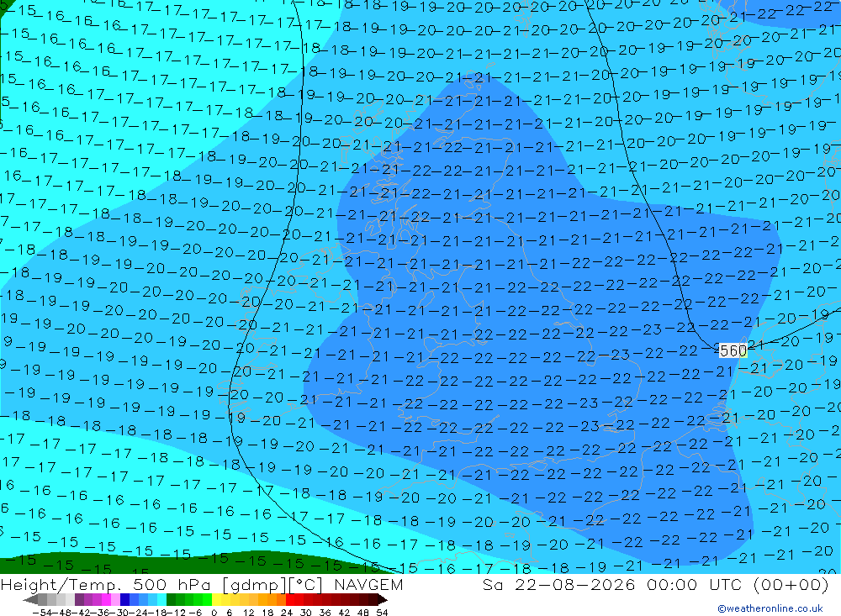This screenshot has height=616, width=841.
Task: Select the dark blue swatch at -30
Action: pos(125,600)
